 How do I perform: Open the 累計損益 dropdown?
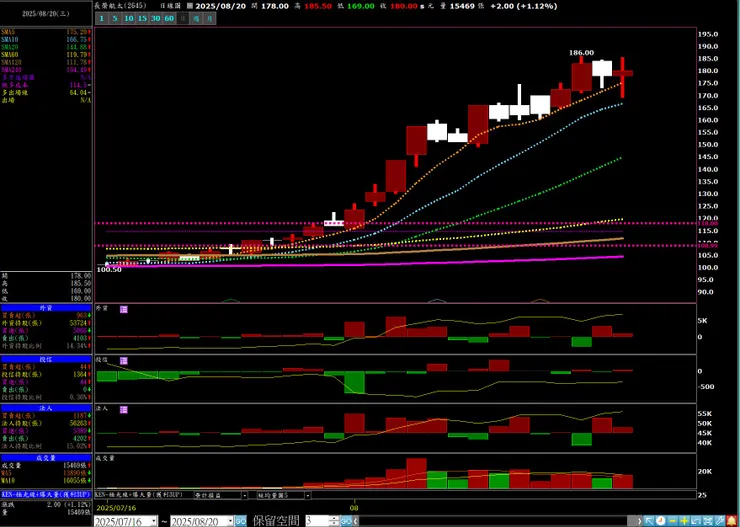[x=244, y=495]
